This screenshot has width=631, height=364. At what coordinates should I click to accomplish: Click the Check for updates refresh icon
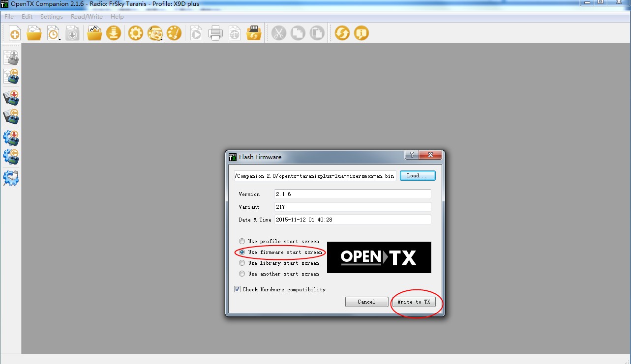tap(342, 33)
